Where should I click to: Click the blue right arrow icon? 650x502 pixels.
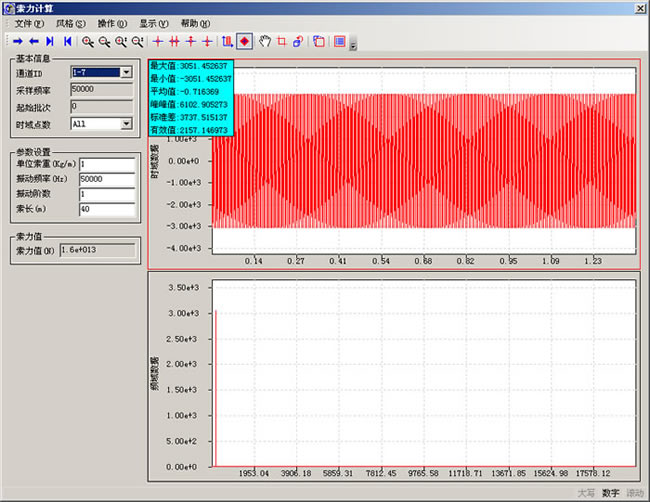(18, 41)
